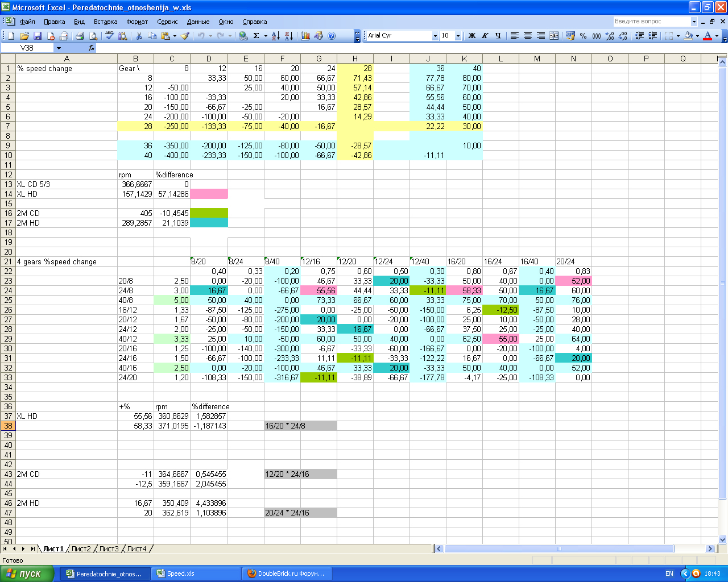This screenshot has width=728, height=582.
Task: Toggle underline formatting (Ч)
Action: click(x=498, y=36)
